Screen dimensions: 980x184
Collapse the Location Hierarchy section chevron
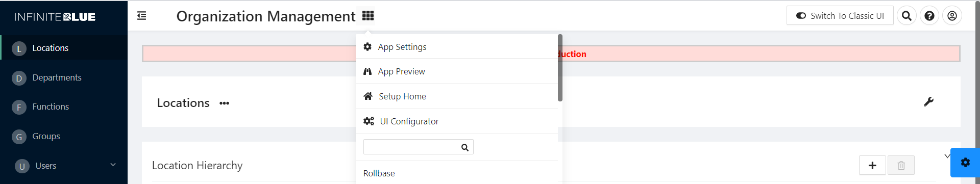coord(947,156)
